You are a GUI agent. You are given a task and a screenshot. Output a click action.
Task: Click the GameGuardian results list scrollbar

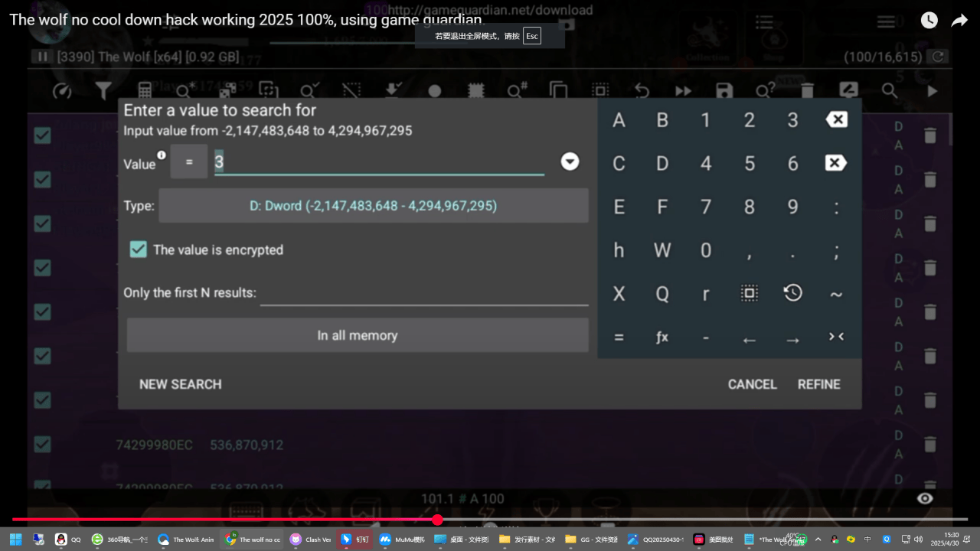tap(950, 130)
